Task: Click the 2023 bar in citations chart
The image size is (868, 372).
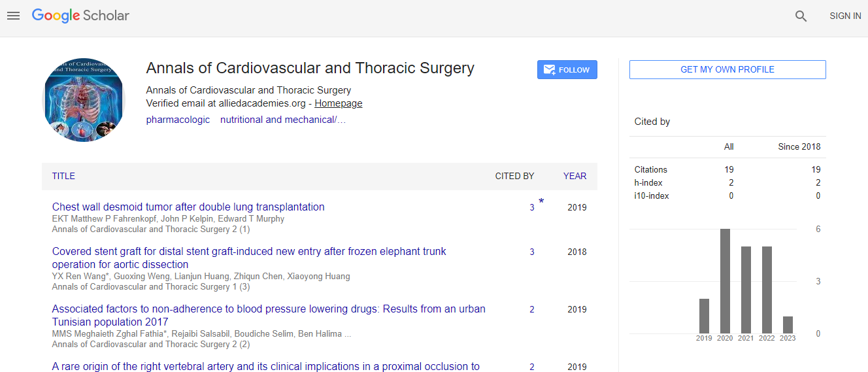Action: (788, 325)
